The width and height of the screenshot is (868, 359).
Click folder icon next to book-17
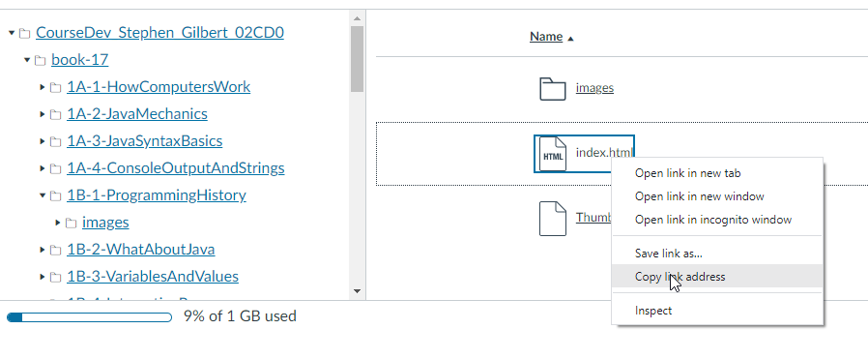coord(40,60)
